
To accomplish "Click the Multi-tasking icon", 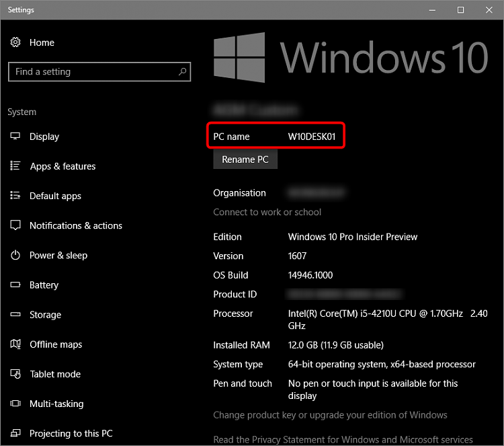I will [x=15, y=403].
